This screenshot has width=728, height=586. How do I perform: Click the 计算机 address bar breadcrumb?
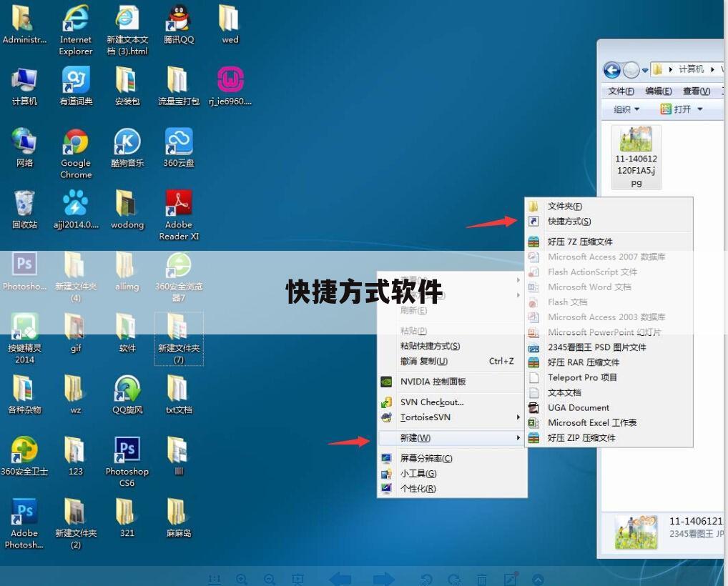[x=691, y=69]
